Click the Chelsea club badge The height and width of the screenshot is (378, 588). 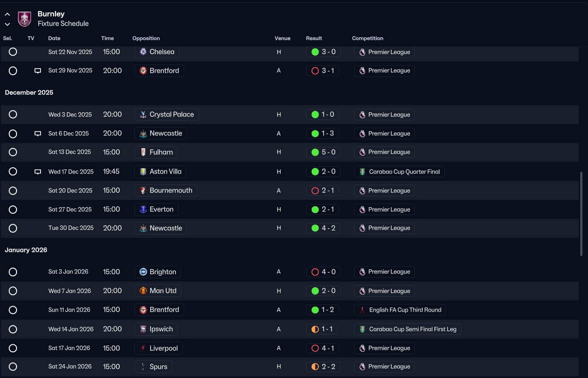143,52
